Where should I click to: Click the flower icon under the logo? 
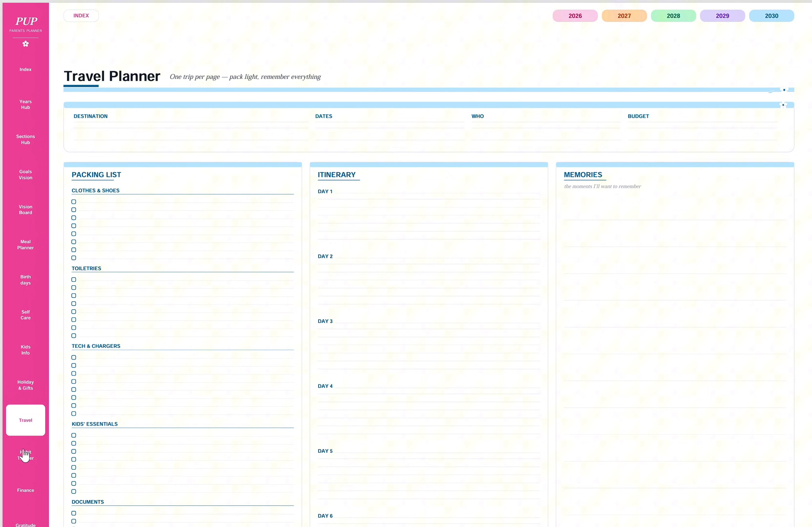(26, 44)
